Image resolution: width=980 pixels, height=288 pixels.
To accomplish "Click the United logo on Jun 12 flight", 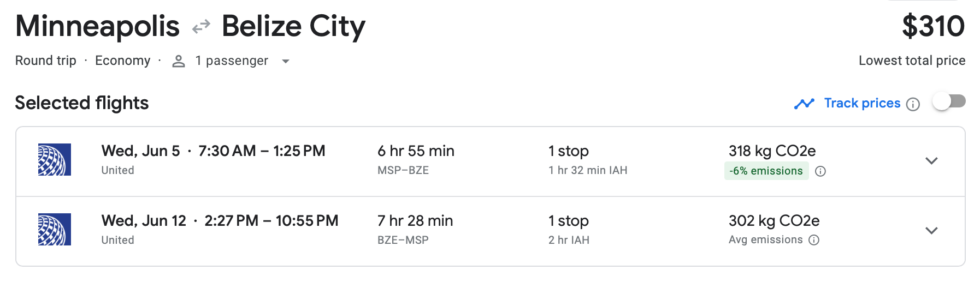I will pyautogui.click(x=55, y=229).
